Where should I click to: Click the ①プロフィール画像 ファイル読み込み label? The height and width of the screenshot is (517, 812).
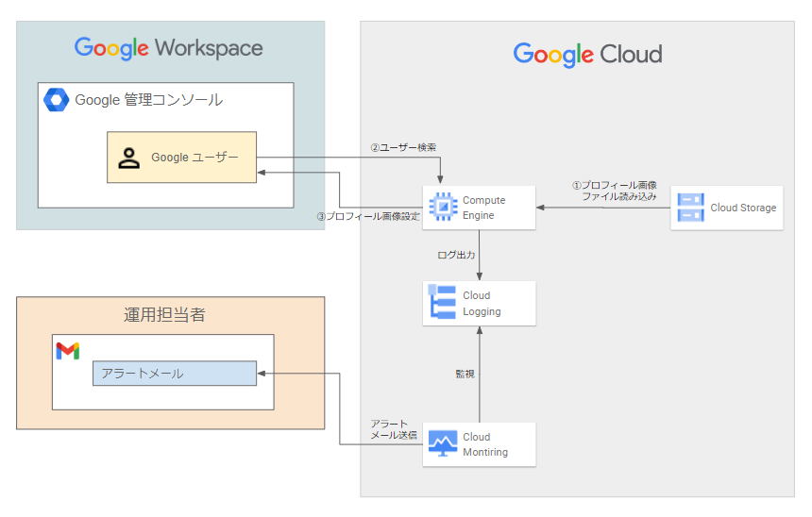(615, 191)
